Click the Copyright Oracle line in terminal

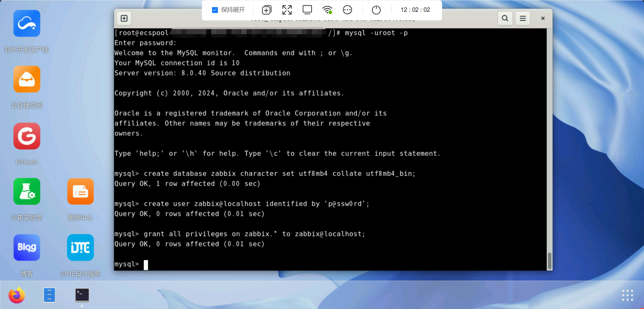(229, 93)
